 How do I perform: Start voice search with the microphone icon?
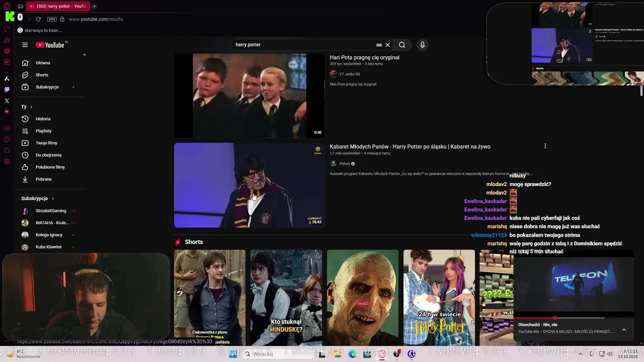(x=422, y=45)
